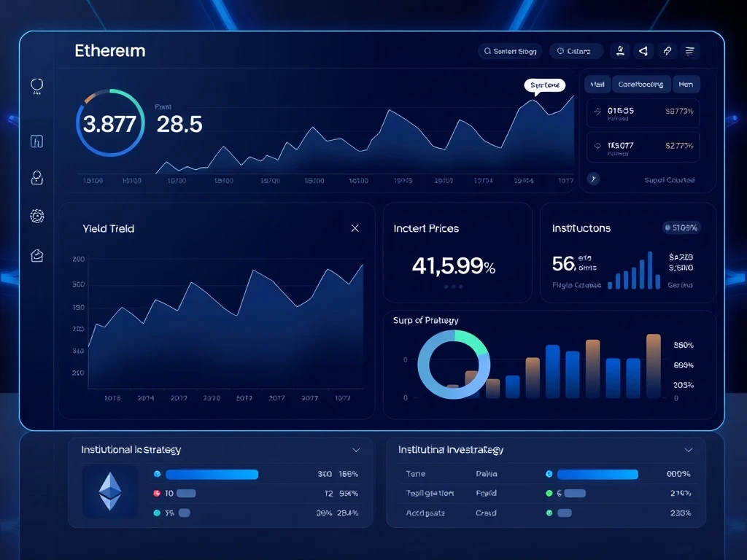Click the 56 value in Institutions card
747x560 pixels.
tap(564, 263)
